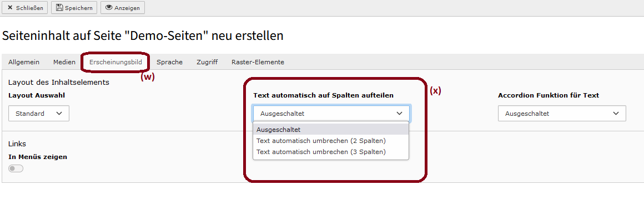644x215 pixels.
Task: Choose Text automatisch umbrechen (2 Spalten)
Action: [x=321, y=141]
